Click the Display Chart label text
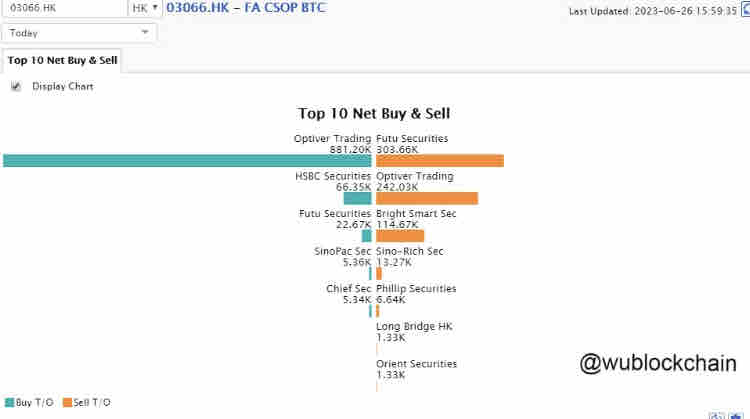The width and height of the screenshot is (750, 419). pyautogui.click(x=63, y=87)
